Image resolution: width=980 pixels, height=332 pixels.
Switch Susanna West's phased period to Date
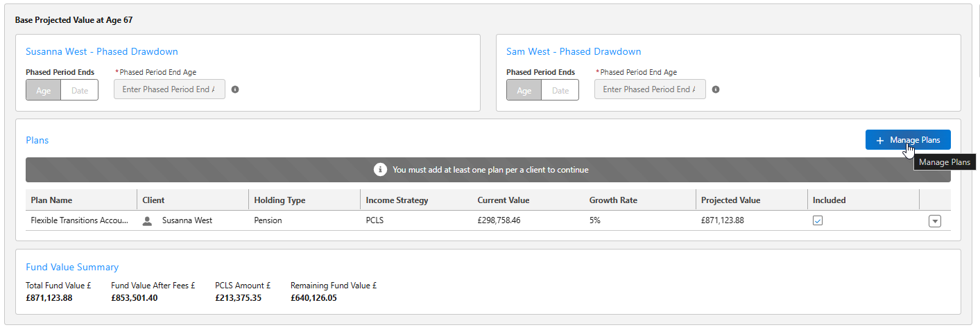(x=80, y=90)
